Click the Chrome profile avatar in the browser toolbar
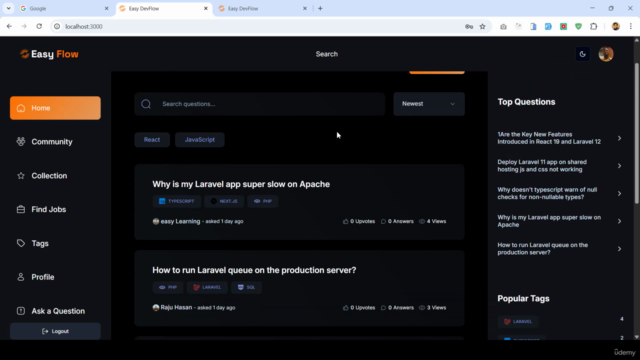The image size is (640, 360). (x=616, y=27)
